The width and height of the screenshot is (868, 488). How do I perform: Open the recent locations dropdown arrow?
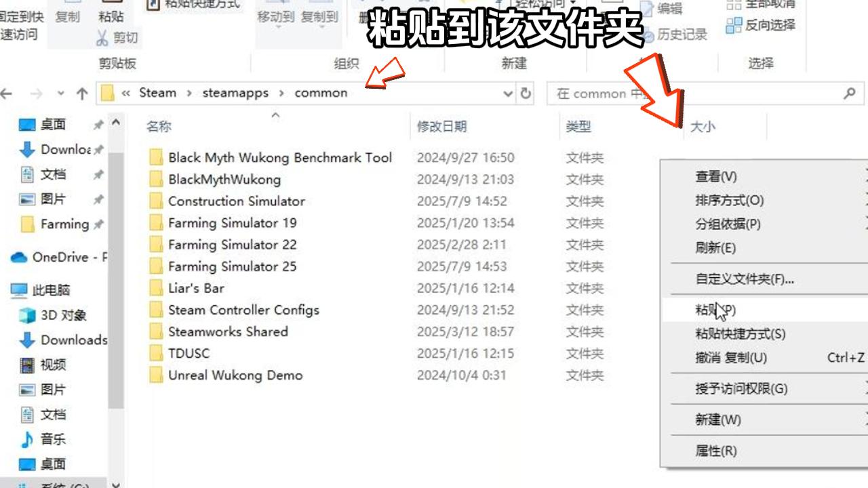(x=61, y=94)
